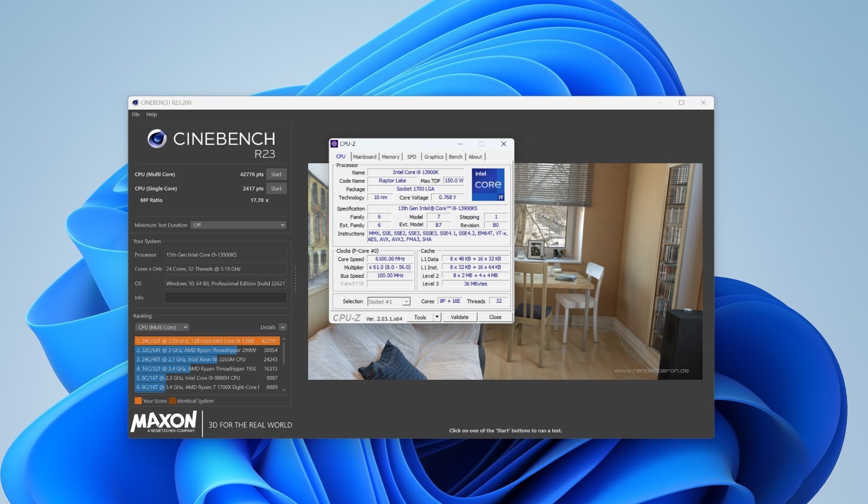
Task: Click the Cores 8P + 16E value
Action: [450, 301]
